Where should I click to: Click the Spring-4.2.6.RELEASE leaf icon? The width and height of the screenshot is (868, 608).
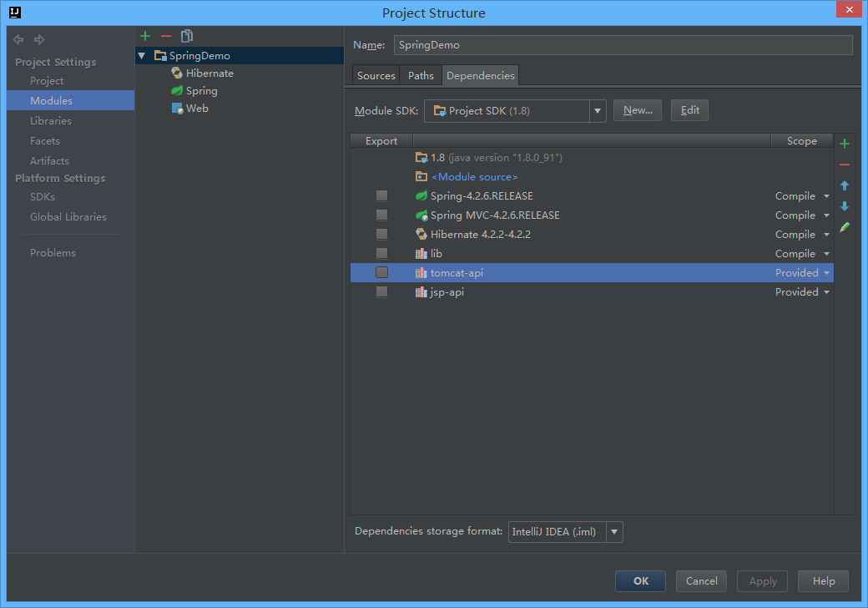[x=421, y=196]
